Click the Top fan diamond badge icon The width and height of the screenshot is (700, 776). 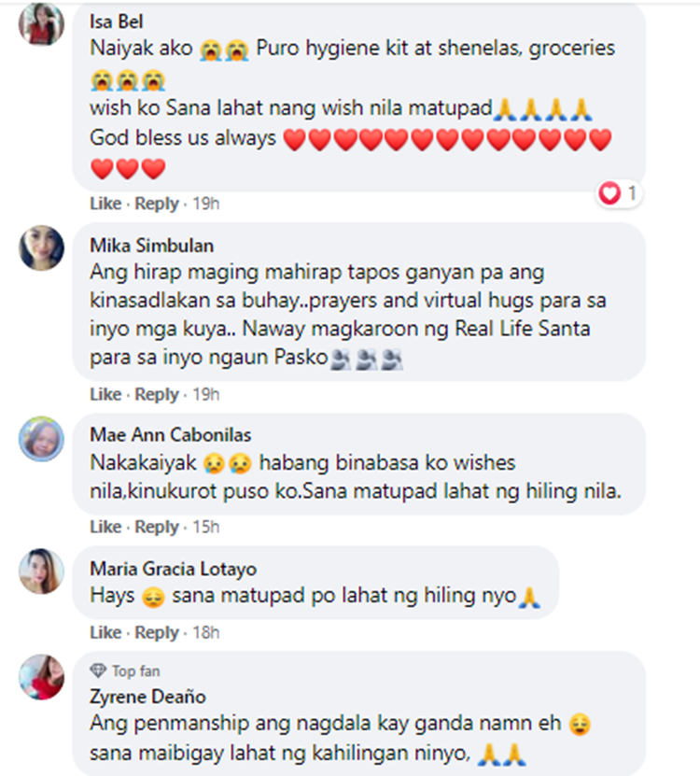tap(98, 671)
